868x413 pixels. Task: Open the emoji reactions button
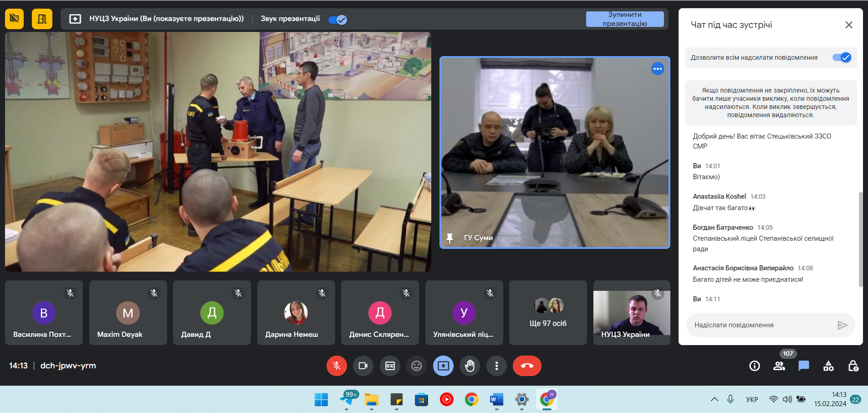pyautogui.click(x=416, y=366)
